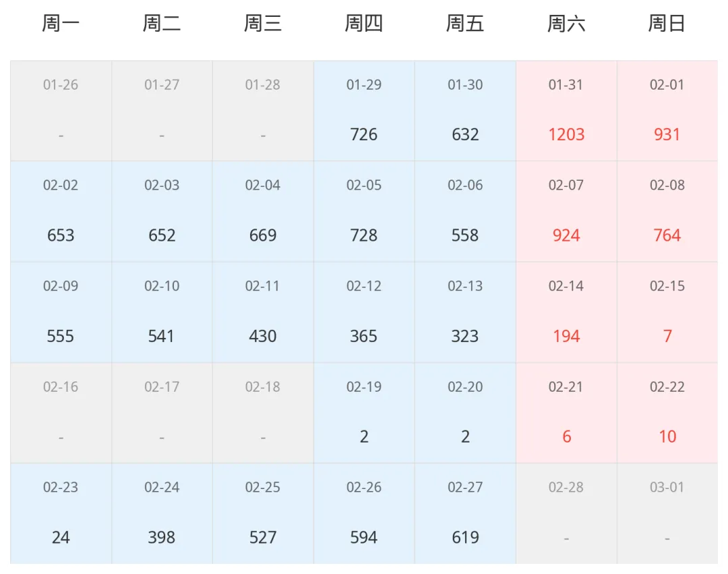The height and width of the screenshot is (574, 728).
Task: Select the 周四 weekday header
Action: point(364,23)
